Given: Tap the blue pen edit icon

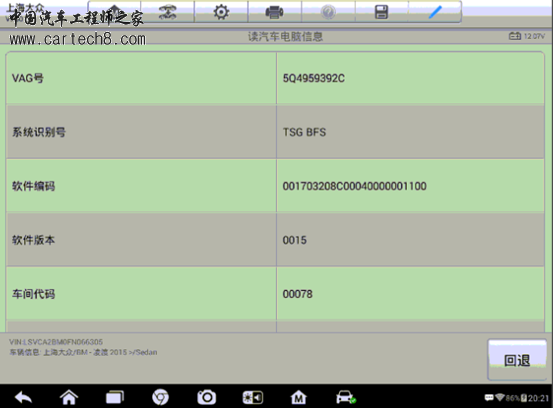Looking at the screenshot, I should 435,12.
